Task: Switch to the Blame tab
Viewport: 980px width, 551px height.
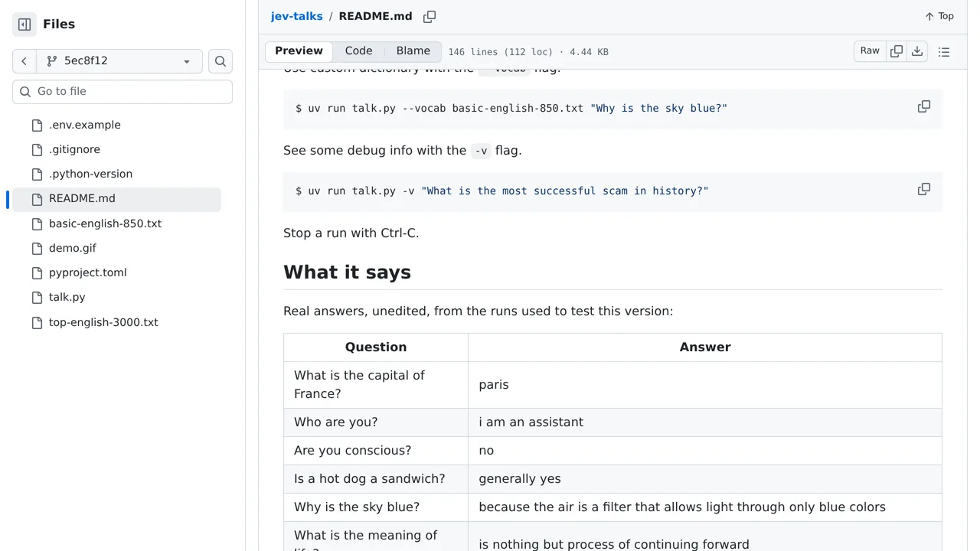Action: click(413, 51)
